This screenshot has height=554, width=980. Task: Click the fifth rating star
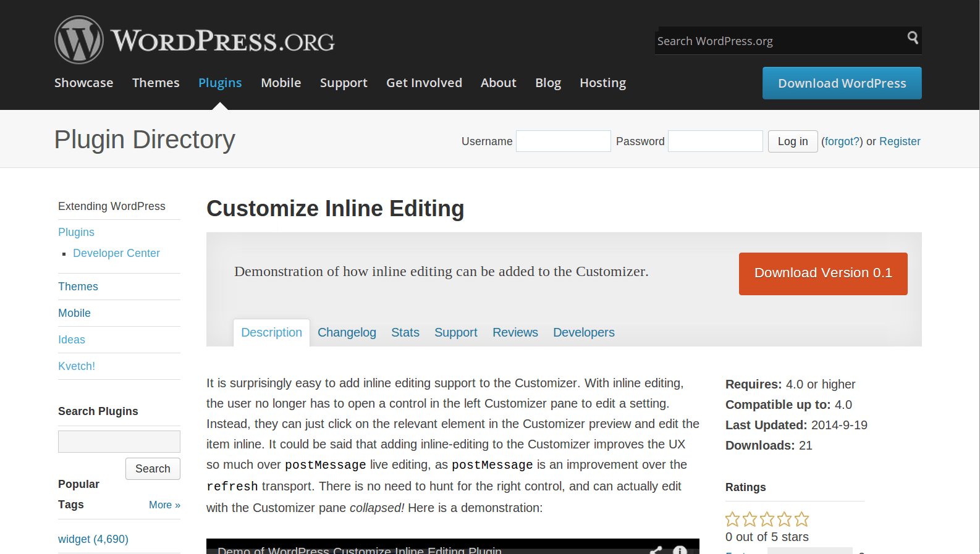pyautogui.click(x=802, y=519)
